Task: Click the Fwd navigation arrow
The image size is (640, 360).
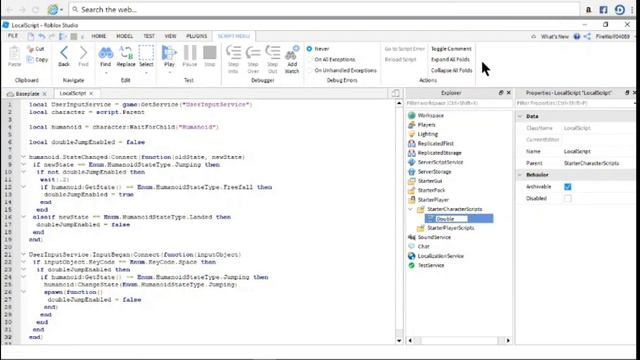Action: click(x=83, y=53)
